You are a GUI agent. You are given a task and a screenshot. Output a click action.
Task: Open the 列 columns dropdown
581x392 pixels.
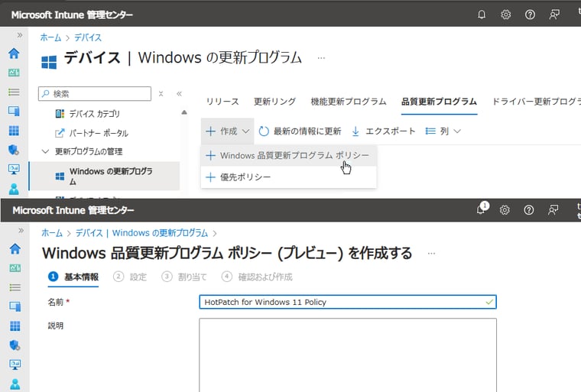click(x=443, y=131)
